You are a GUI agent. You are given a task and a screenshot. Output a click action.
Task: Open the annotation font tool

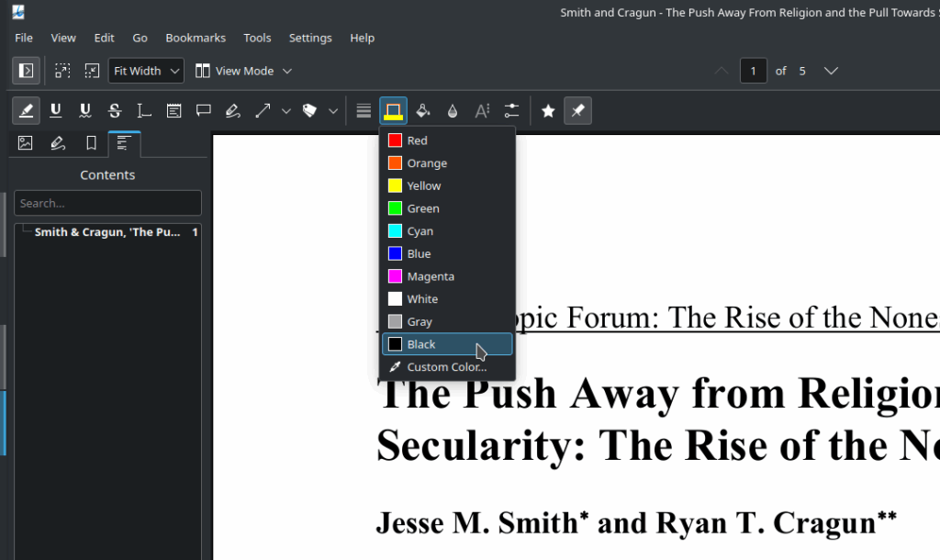coord(482,111)
